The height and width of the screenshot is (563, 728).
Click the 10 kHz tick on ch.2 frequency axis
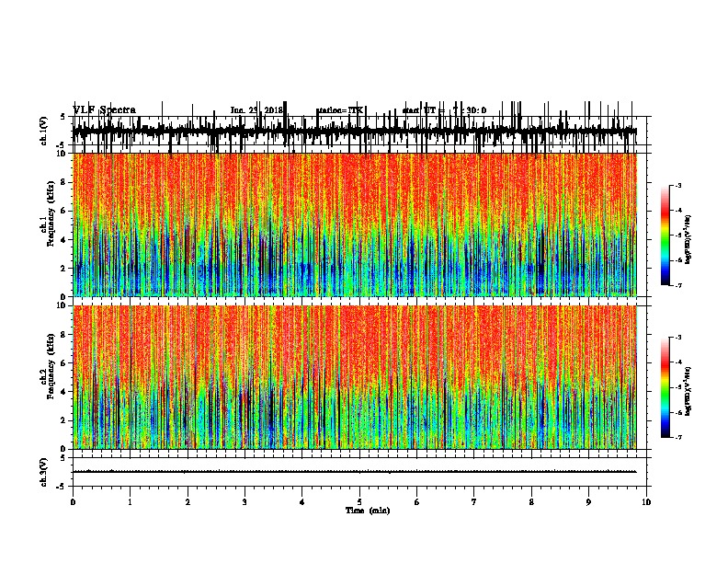(x=62, y=305)
